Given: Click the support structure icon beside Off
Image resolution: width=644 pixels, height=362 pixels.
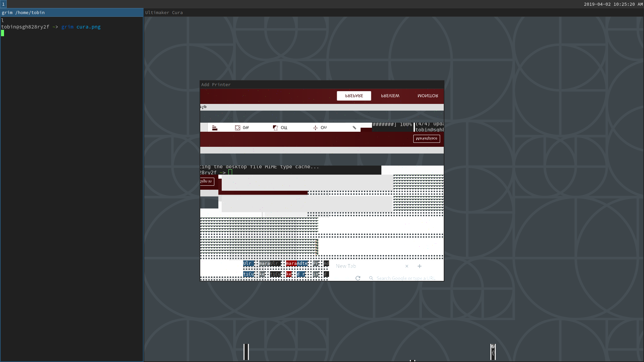Looking at the screenshot, I should 275,128.
